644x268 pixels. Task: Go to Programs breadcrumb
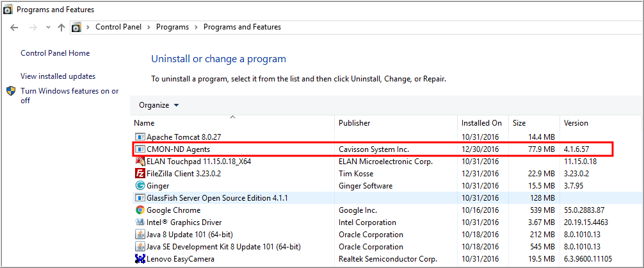172,27
